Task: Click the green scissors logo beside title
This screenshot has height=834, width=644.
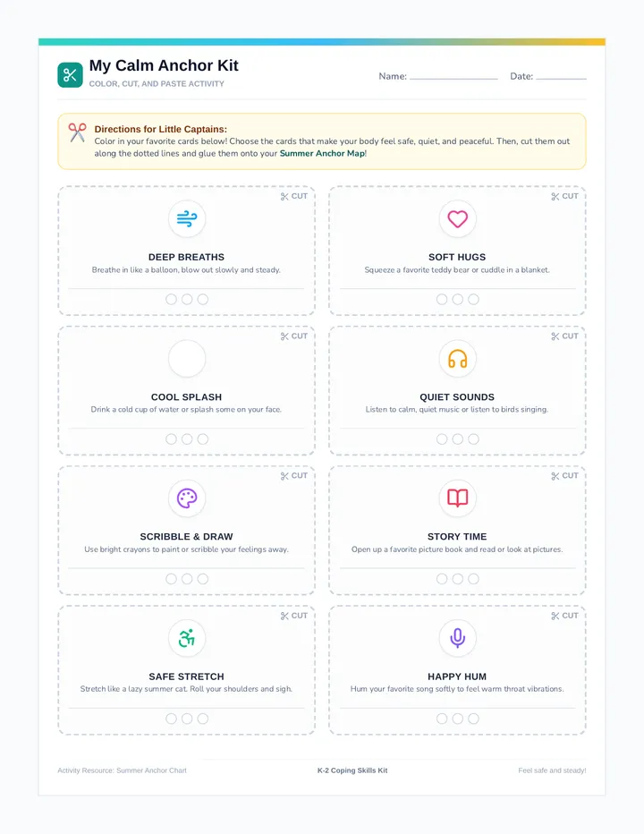Action: [x=70, y=74]
